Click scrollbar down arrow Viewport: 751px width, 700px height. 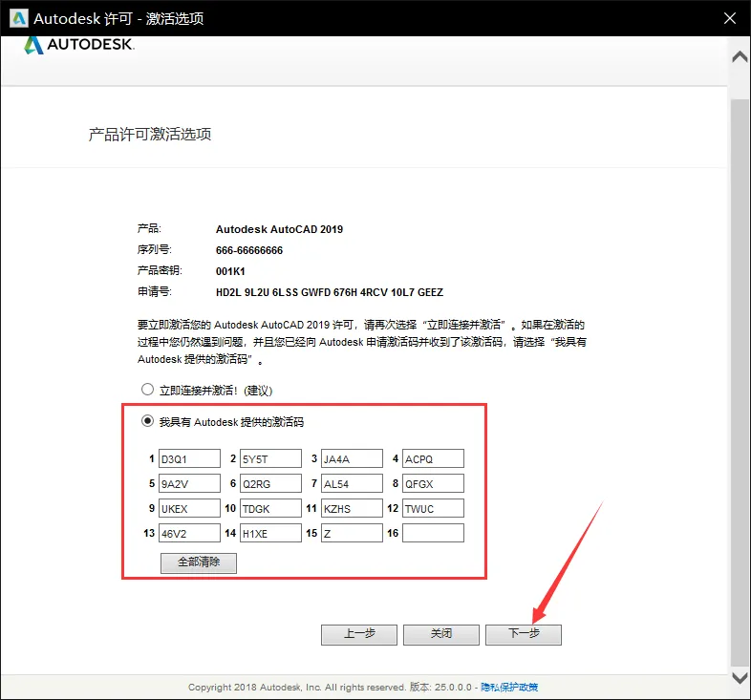(740, 678)
